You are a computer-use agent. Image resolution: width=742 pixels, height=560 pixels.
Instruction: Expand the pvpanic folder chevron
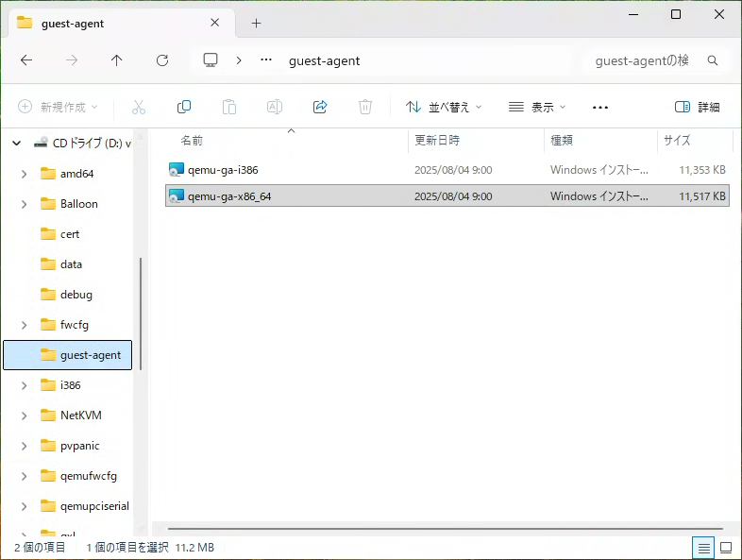click(x=25, y=446)
